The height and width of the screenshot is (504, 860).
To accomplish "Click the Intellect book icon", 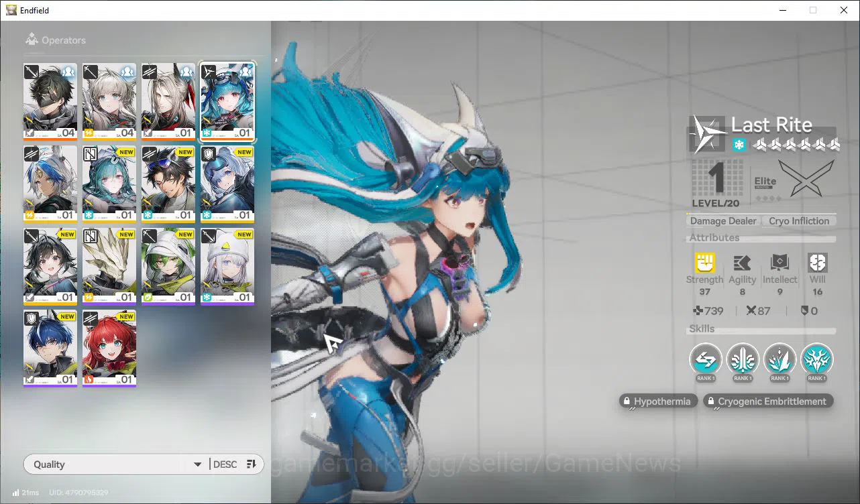I will click(x=780, y=263).
